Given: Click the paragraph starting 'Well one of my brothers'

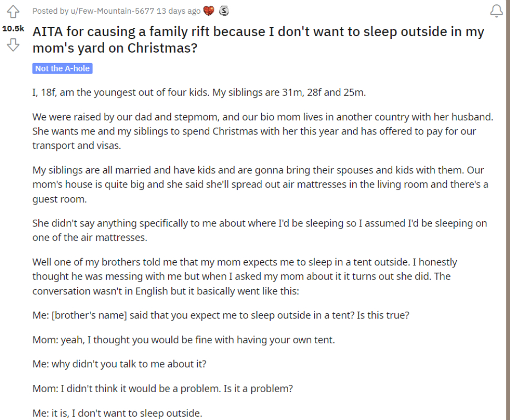Looking at the screenshot, I should click(244, 276).
